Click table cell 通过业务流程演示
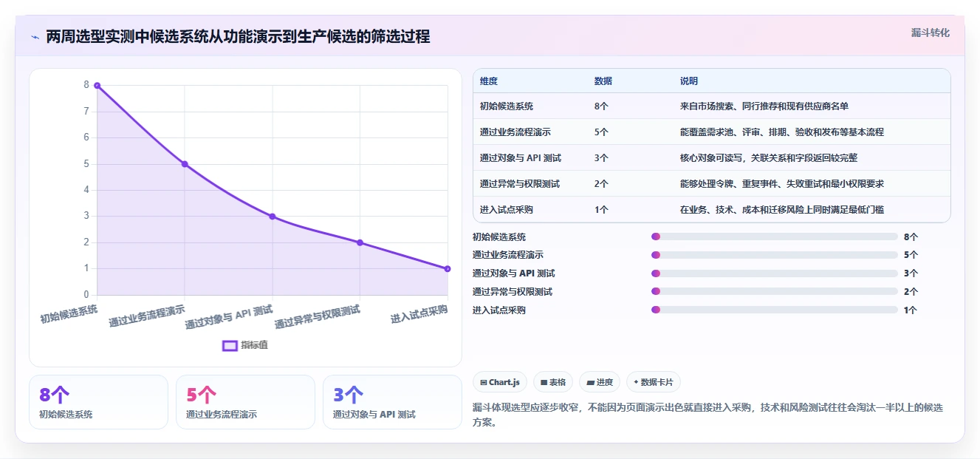Viewport: 980px width, 459px height. 515,132
